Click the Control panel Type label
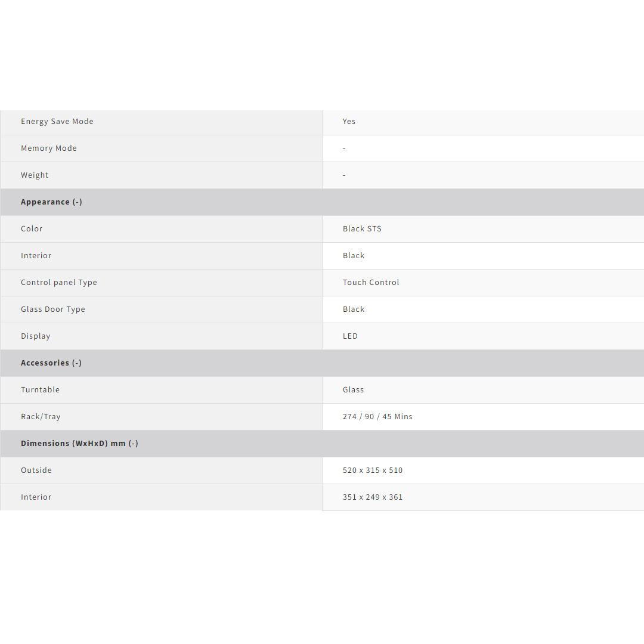 pos(59,283)
